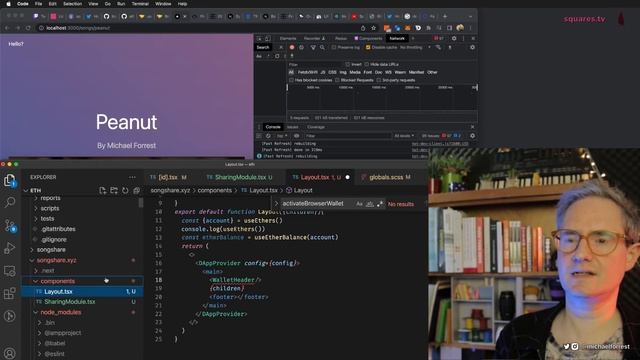The height and width of the screenshot is (360, 640).
Task: Clear the network log
Action: pos(302,47)
